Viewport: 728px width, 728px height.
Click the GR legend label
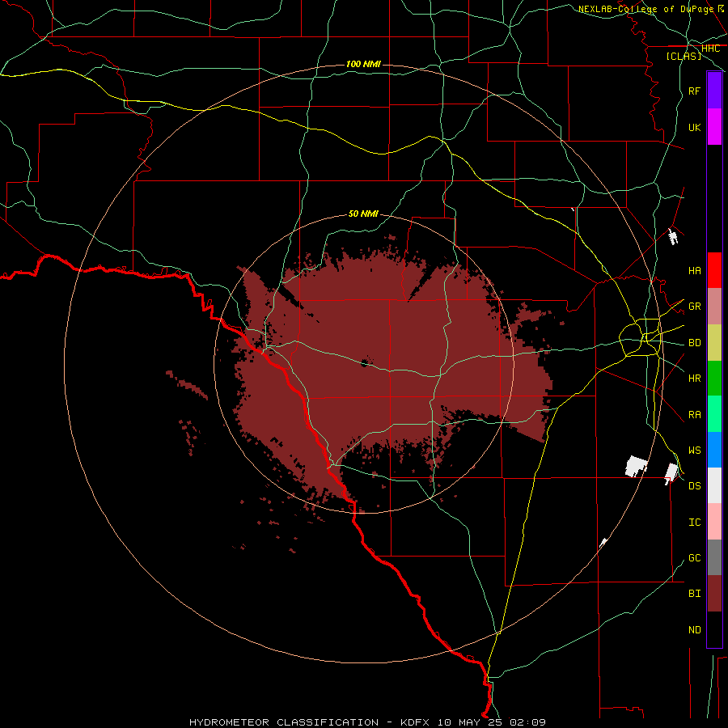694,307
